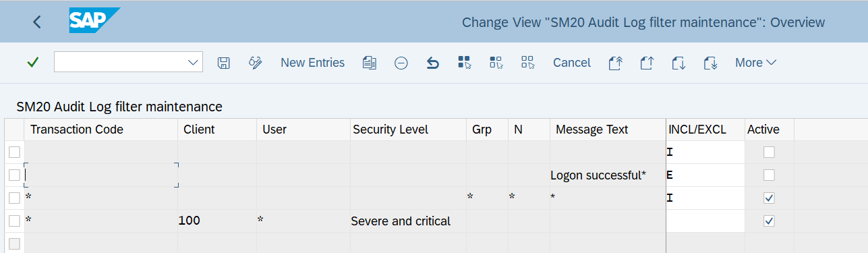Open the command field dropdown
868x253 pixels.
[x=192, y=62]
